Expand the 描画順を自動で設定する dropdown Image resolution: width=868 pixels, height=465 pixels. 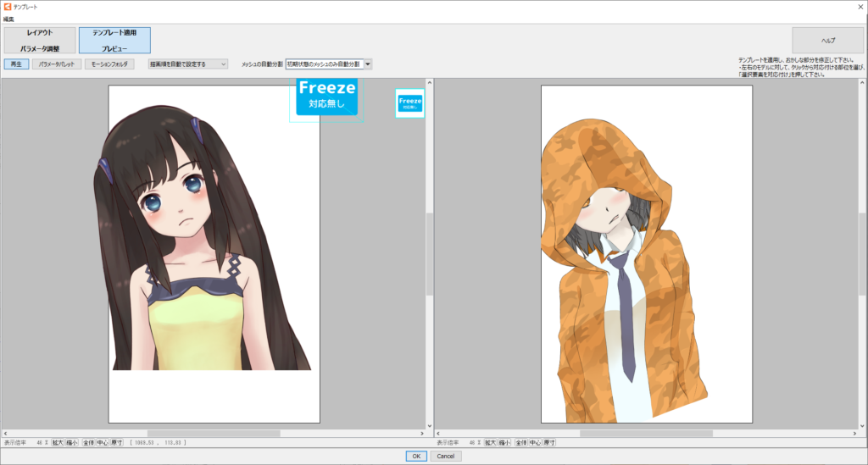[x=187, y=64]
